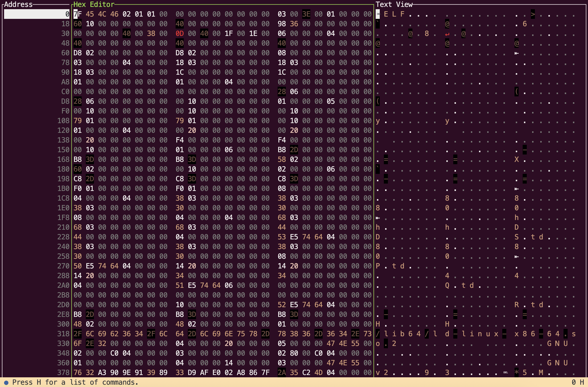Select the Address panel header
Screen dimensions: 588x387
tap(18, 4)
